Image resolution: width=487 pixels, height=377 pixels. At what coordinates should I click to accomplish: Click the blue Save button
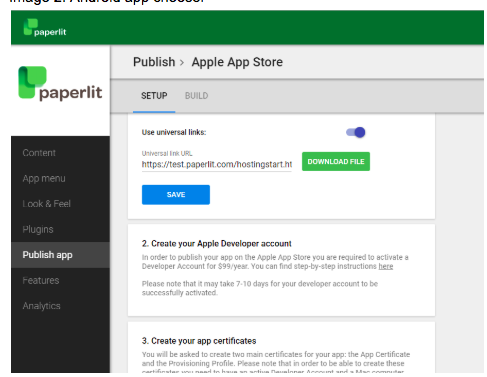coord(176,195)
